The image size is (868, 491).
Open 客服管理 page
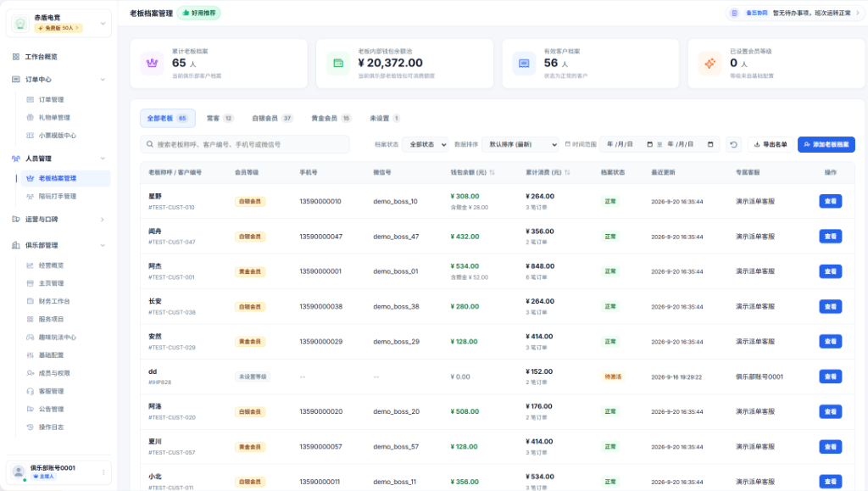tap(51, 391)
